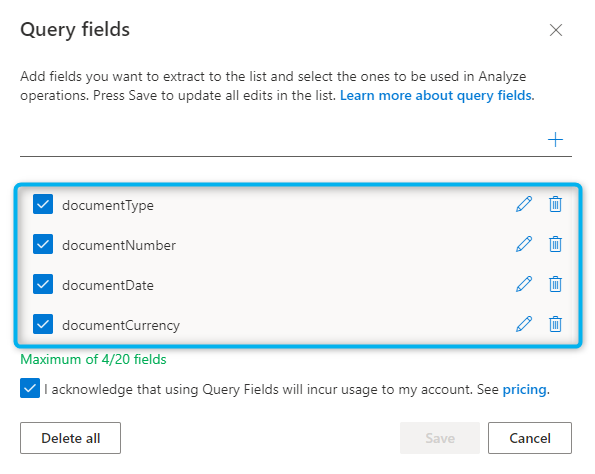Click the Delete all button
Image resolution: width=595 pixels, height=474 pixels.
tap(71, 438)
